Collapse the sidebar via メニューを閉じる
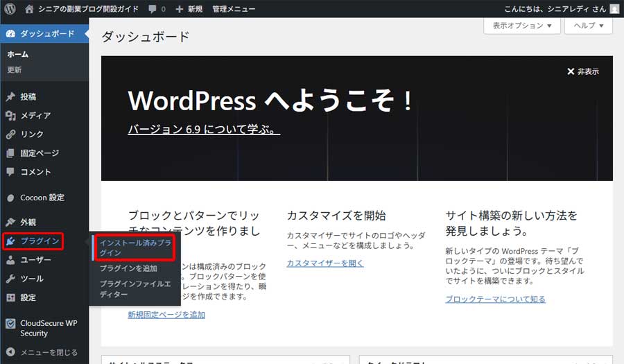The height and width of the screenshot is (364, 624). (49, 352)
